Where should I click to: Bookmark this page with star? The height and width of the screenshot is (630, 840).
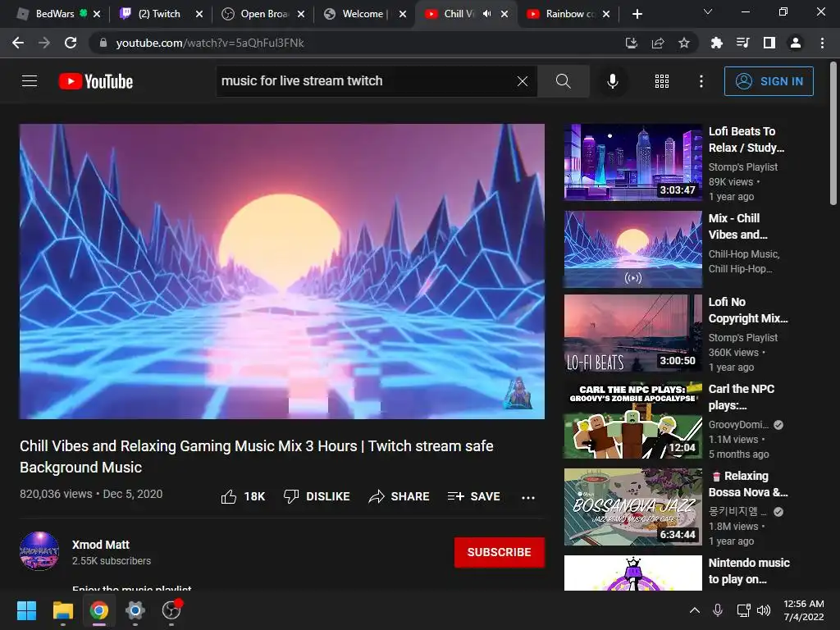[684, 43]
